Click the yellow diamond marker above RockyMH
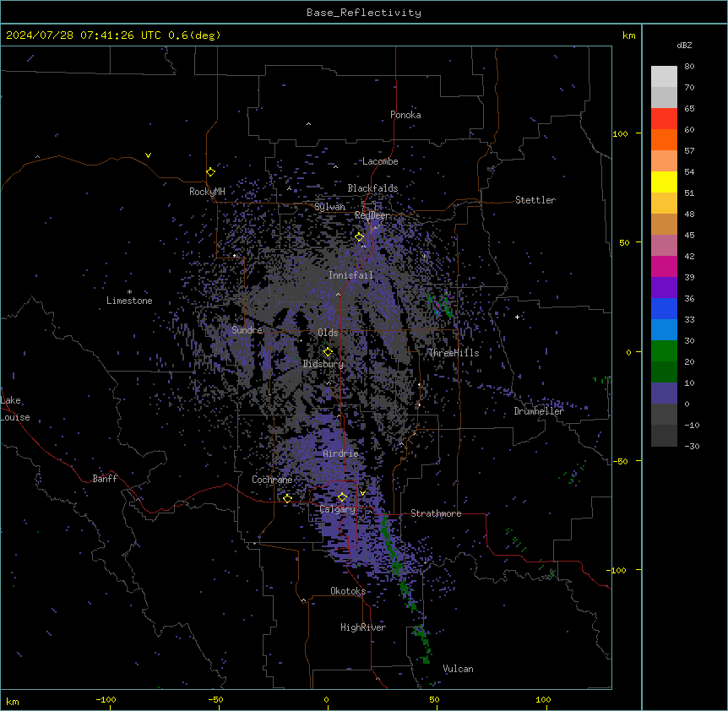The image size is (728, 711). (x=210, y=172)
